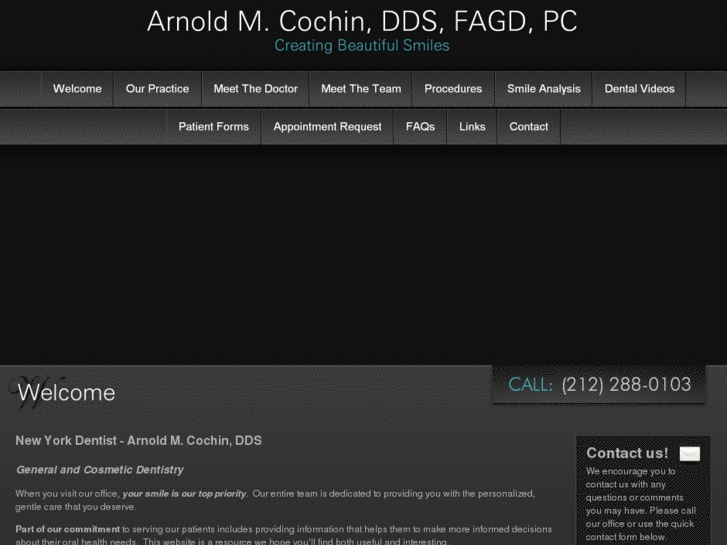
Task: Open the Contact page in navigation
Action: 529,127
